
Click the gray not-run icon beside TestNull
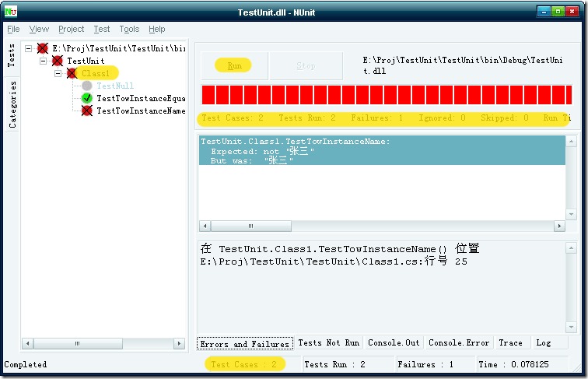(86, 86)
